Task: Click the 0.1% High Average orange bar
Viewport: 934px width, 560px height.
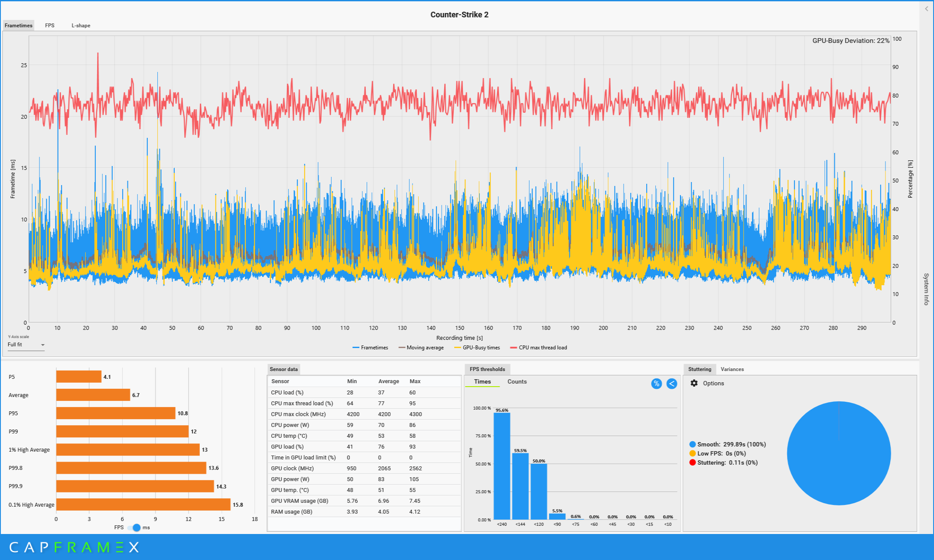Action: coord(143,505)
